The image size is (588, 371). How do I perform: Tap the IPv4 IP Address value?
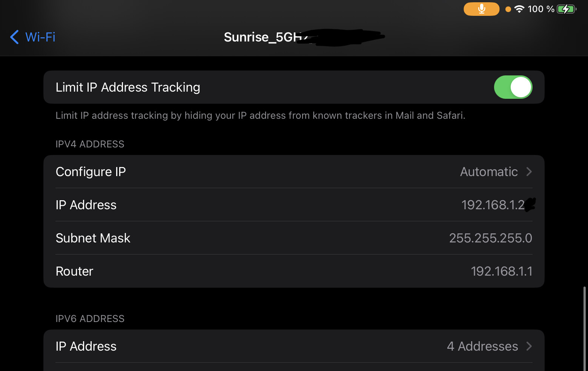497,205
